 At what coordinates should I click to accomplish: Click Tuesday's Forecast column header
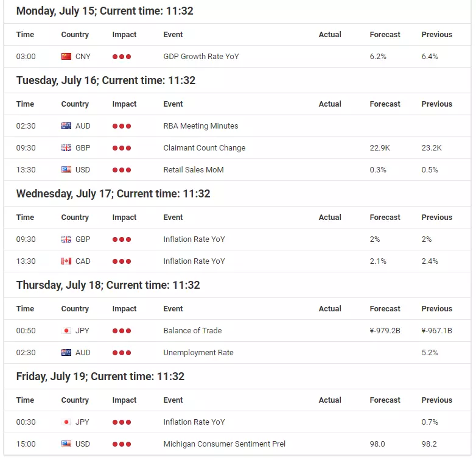(x=385, y=104)
